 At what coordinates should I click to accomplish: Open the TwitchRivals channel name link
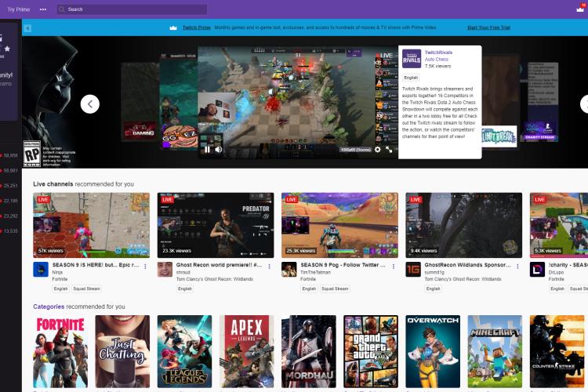[x=438, y=53]
